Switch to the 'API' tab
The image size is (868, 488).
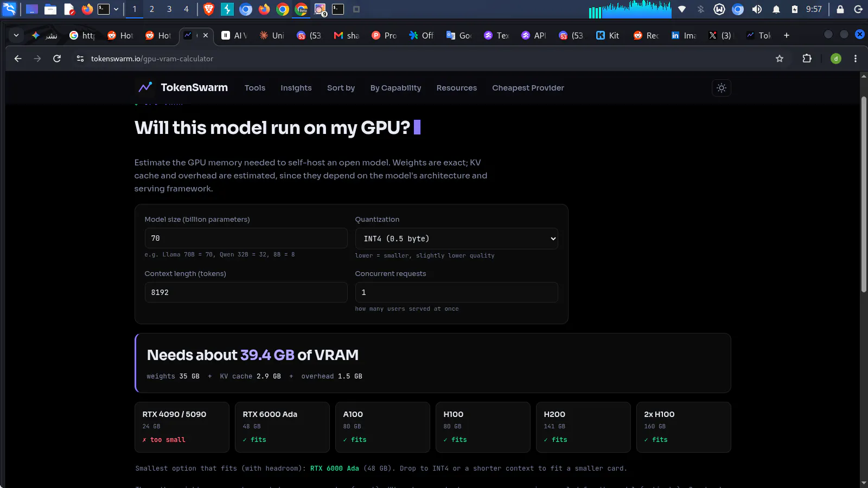click(x=534, y=35)
